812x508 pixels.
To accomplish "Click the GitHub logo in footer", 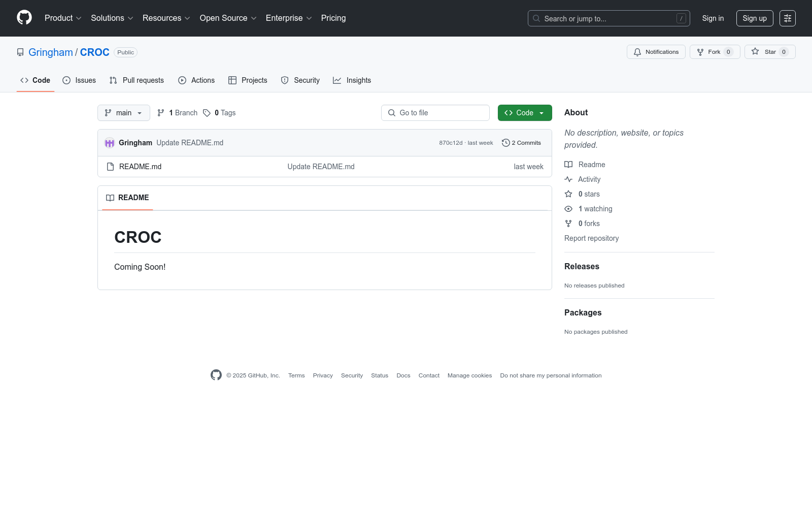I will tap(216, 375).
